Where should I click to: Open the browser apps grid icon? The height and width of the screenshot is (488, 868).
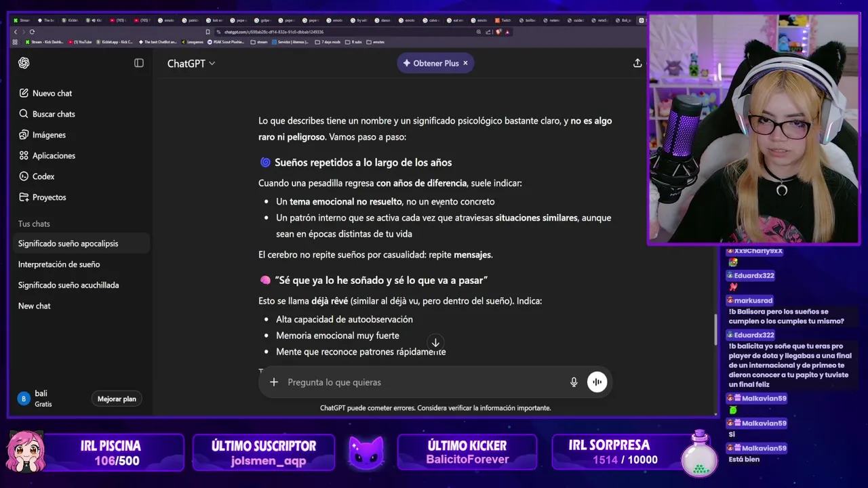(16, 42)
